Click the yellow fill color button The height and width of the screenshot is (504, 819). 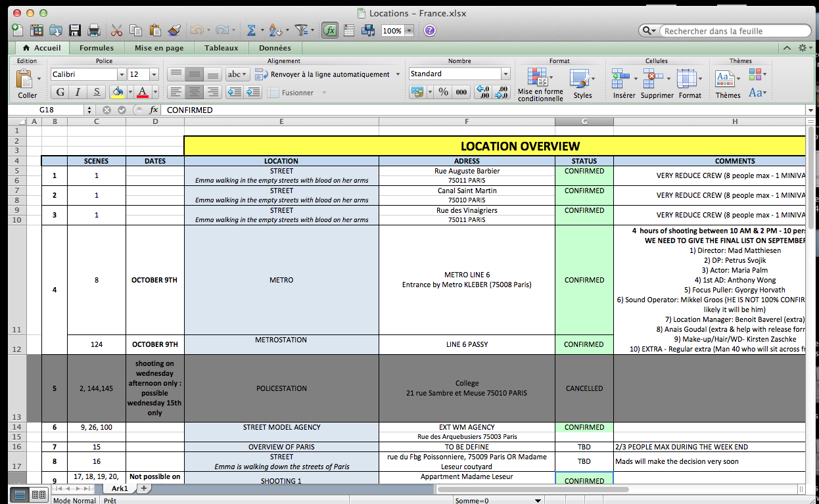point(118,92)
